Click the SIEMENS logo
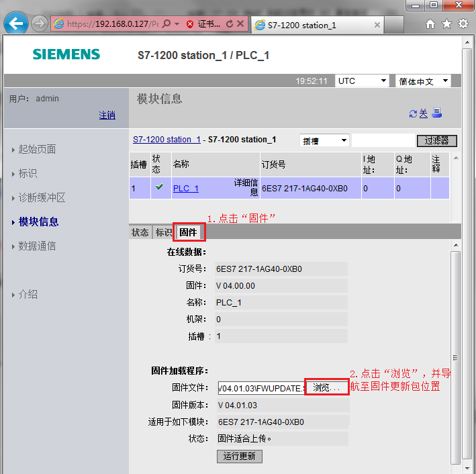This screenshot has width=476, height=474. (x=66, y=54)
